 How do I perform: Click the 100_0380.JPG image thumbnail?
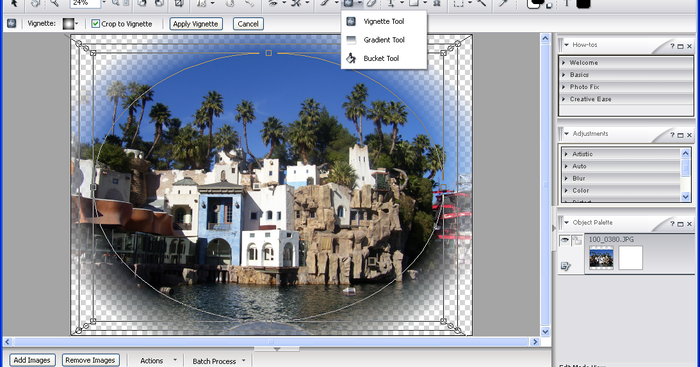[601, 259]
